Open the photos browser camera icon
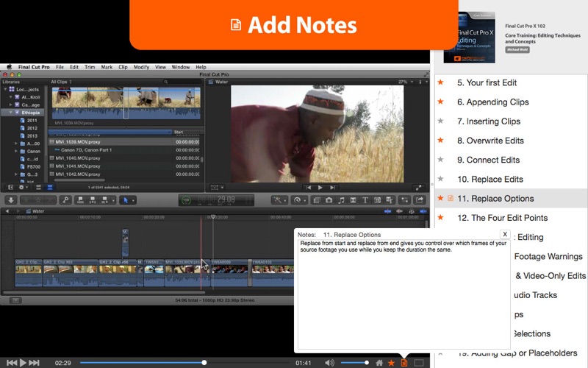The height and width of the screenshot is (368, 588). [x=329, y=200]
